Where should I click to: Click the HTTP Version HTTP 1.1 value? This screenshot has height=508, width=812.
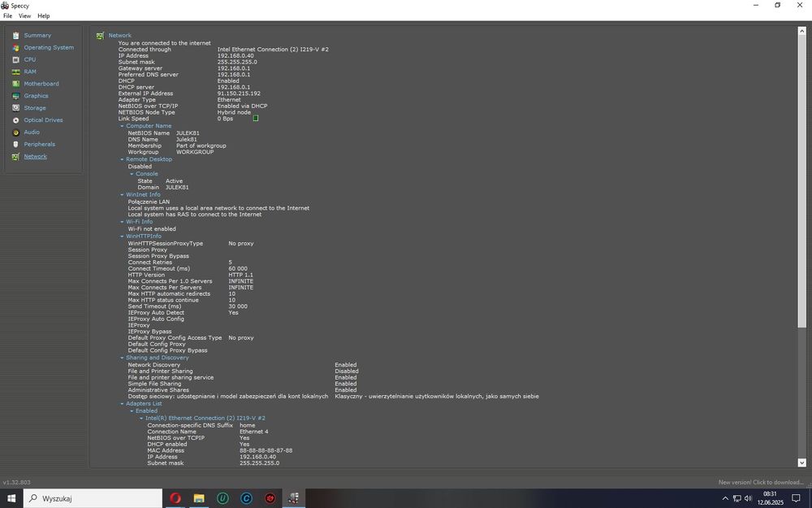pos(241,275)
